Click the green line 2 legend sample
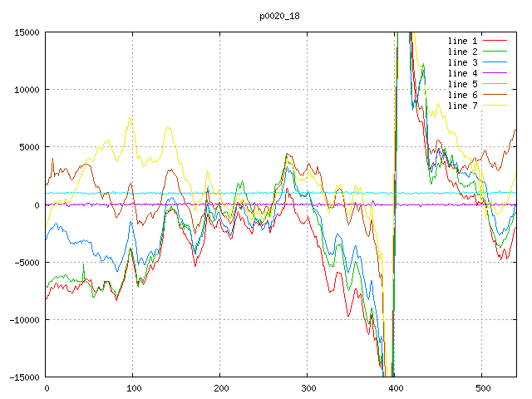532x399 pixels. pyautogui.click(x=495, y=52)
